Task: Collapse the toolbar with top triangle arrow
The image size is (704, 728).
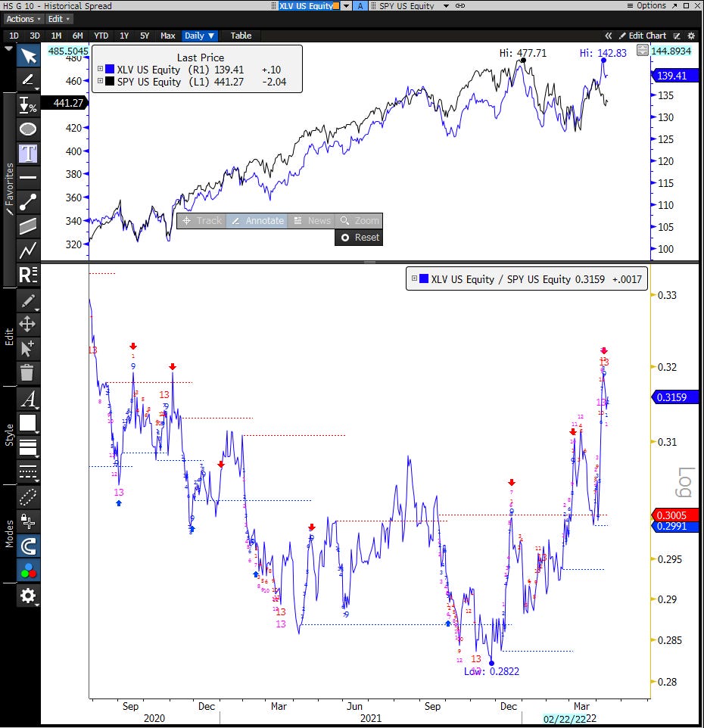Action: pos(8,48)
